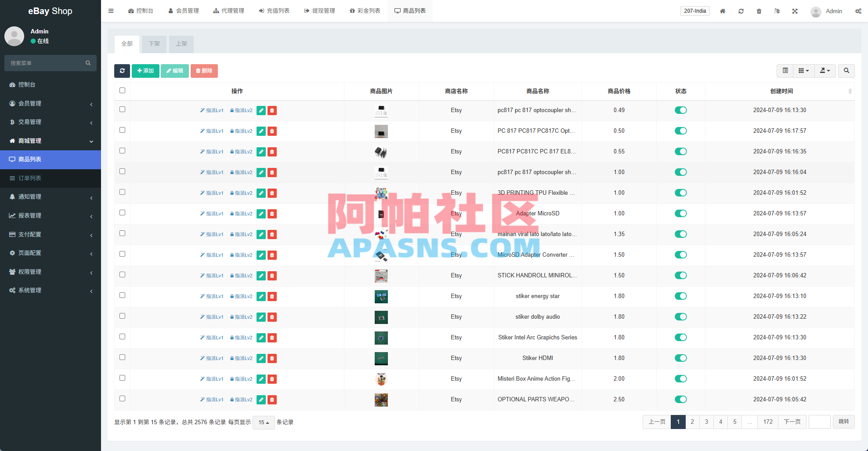Switch to the 上架 tab
The height and width of the screenshot is (451, 868).
181,44
